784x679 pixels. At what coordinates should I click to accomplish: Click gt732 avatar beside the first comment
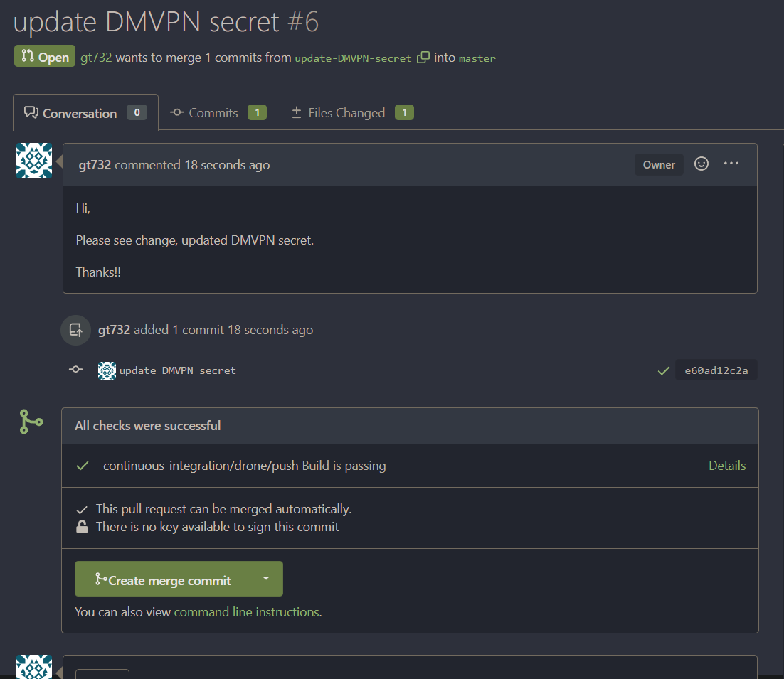[x=34, y=161]
